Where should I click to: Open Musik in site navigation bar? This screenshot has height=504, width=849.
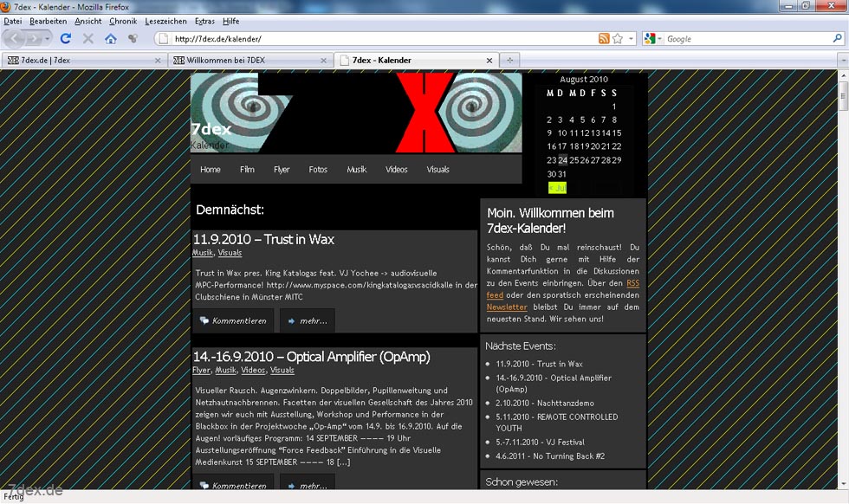coord(356,170)
